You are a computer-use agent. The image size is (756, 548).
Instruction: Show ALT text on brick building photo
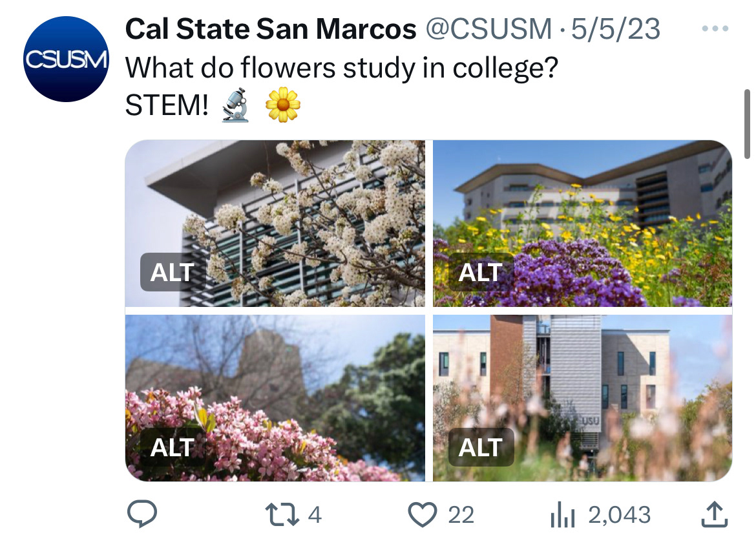pos(480,447)
